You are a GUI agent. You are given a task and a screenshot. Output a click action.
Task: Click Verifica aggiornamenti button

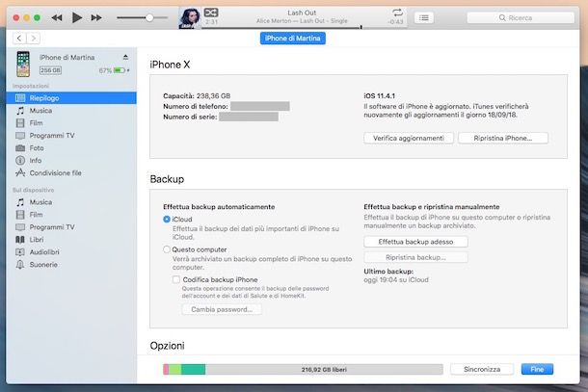point(409,138)
